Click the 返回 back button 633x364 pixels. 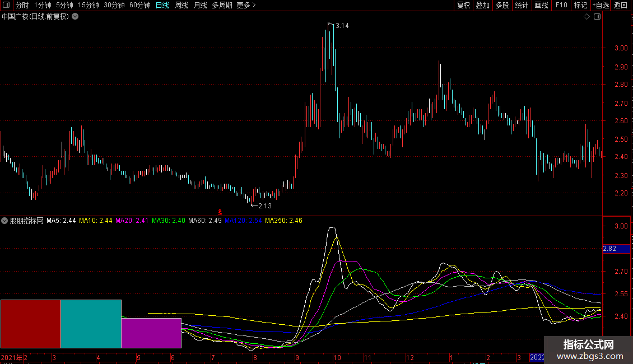click(x=621, y=5)
